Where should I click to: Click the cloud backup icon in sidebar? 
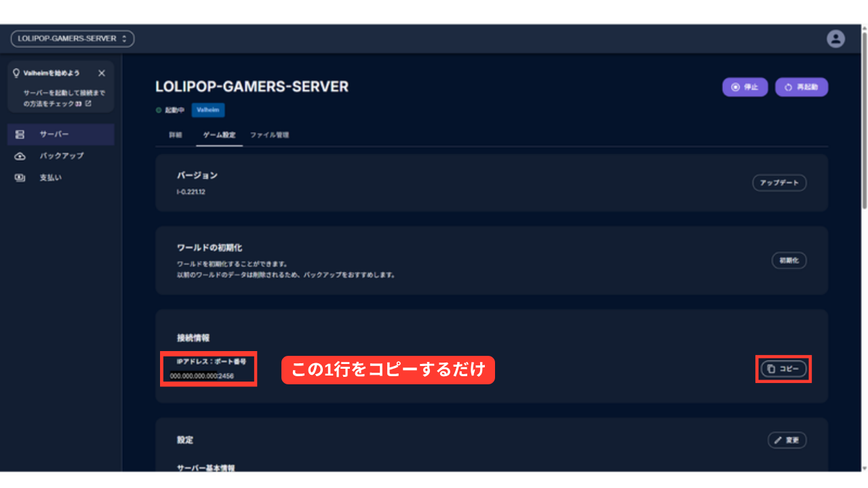(20, 156)
